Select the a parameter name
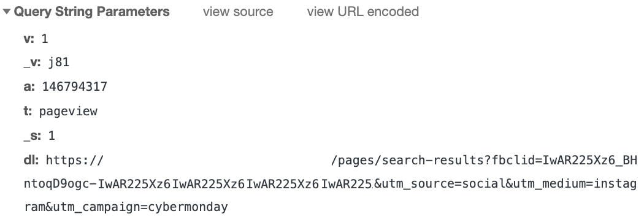The width and height of the screenshot is (644, 222). point(29,87)
